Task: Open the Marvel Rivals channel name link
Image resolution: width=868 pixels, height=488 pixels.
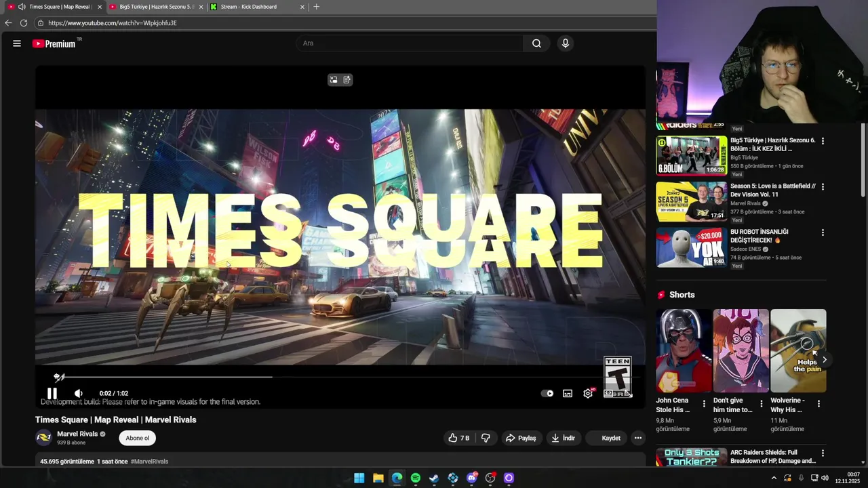Action: tap(77, 434)
